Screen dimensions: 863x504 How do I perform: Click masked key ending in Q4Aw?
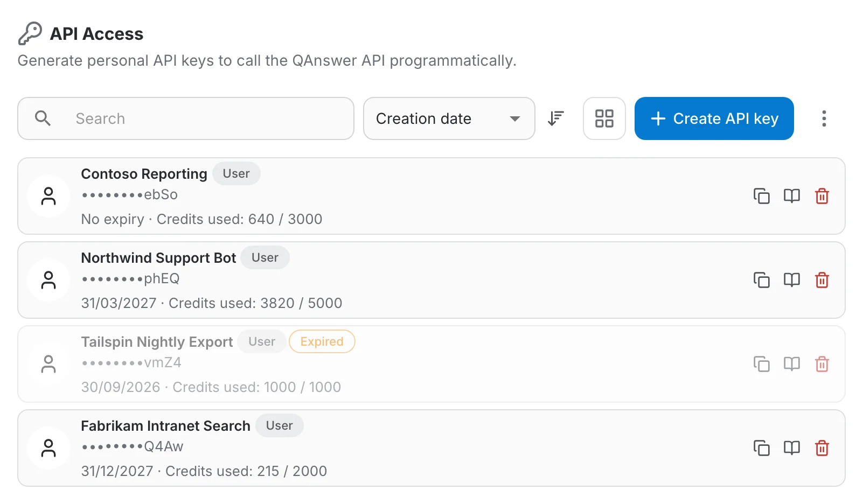132,446
